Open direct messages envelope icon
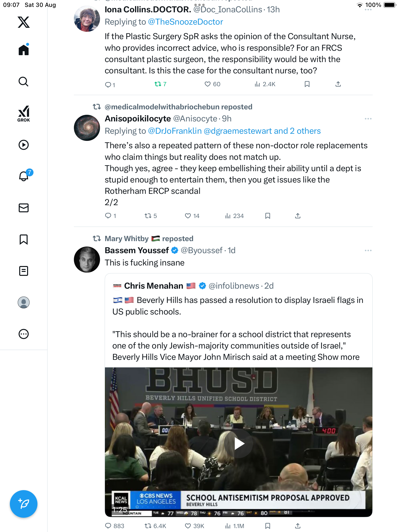The height and width of the screenshot is (532, 399). 24,208
